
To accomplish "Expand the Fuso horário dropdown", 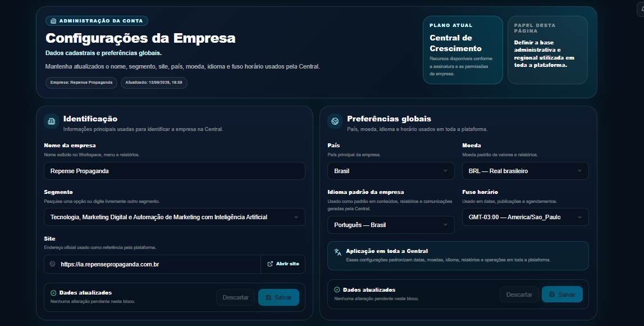I will [x=526, y=217].
